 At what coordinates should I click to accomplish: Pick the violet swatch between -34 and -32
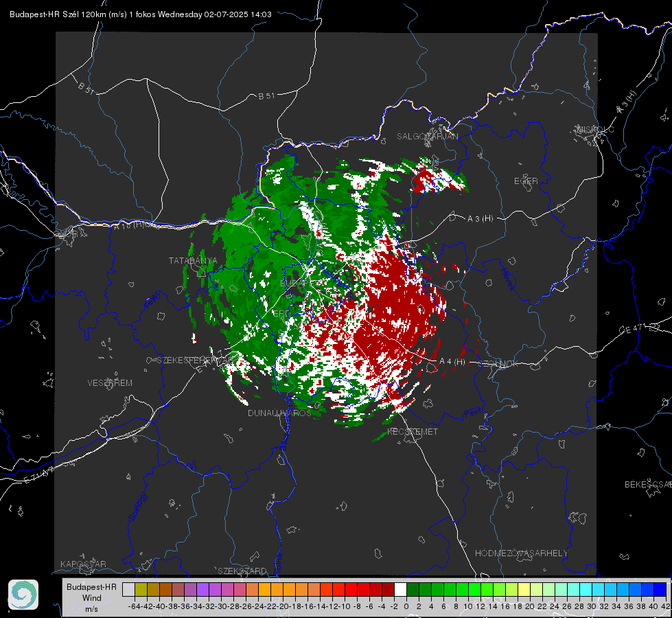tap(202, 590)
